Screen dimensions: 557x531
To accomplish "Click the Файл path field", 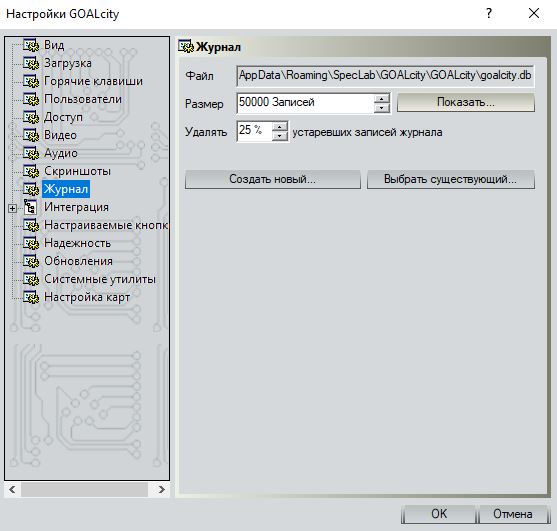I will [x=385, y=76].
